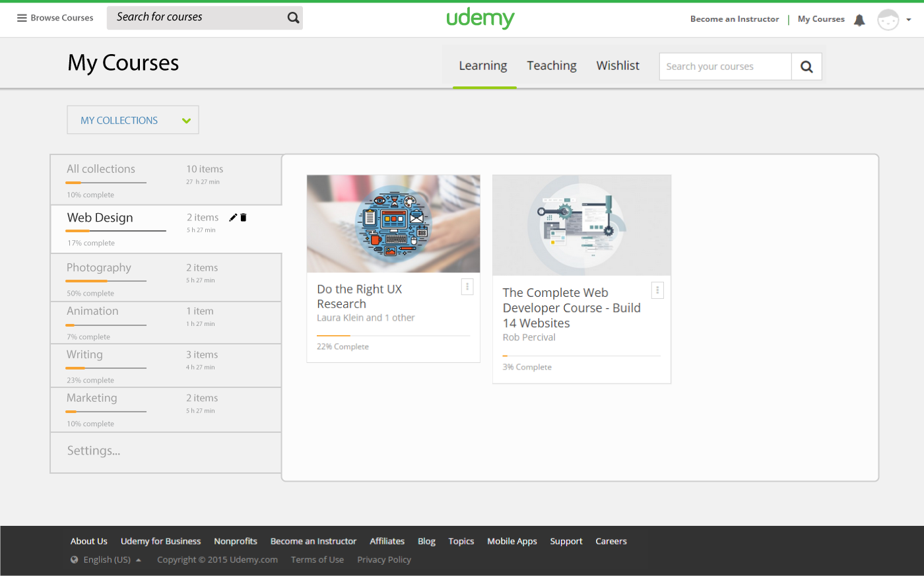Open notifications bell icon
Image resolution: width=924 pixels, height=576 pixels.
click(x=859, y=20)
